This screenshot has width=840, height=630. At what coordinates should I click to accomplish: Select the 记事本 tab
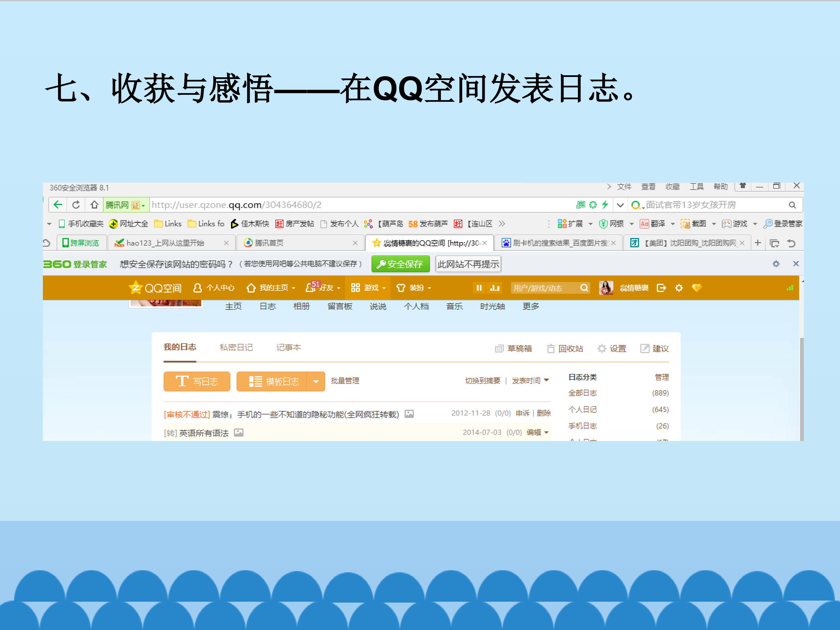[289, 347]
